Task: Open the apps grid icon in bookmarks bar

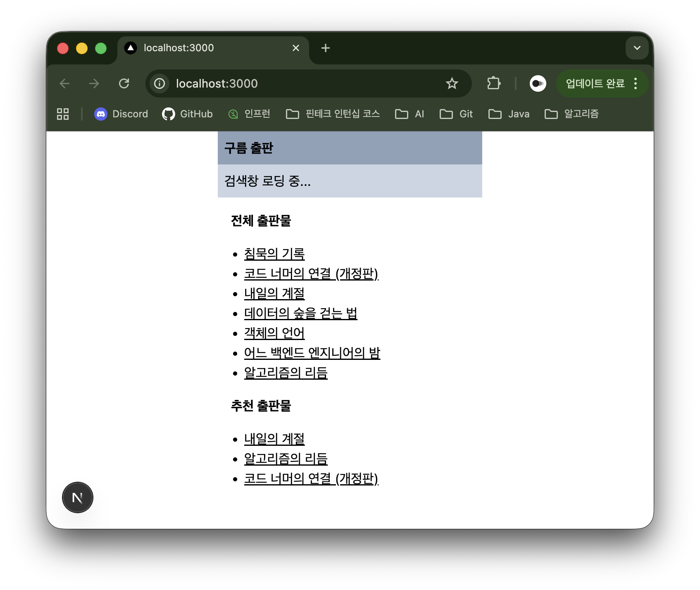Action: 63,114
